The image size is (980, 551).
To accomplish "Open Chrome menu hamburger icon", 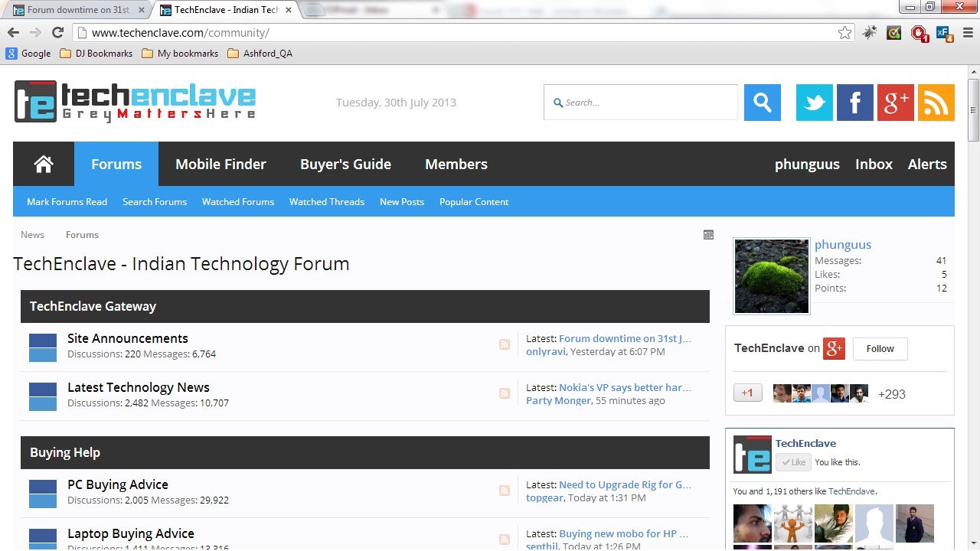I will 968,33.
